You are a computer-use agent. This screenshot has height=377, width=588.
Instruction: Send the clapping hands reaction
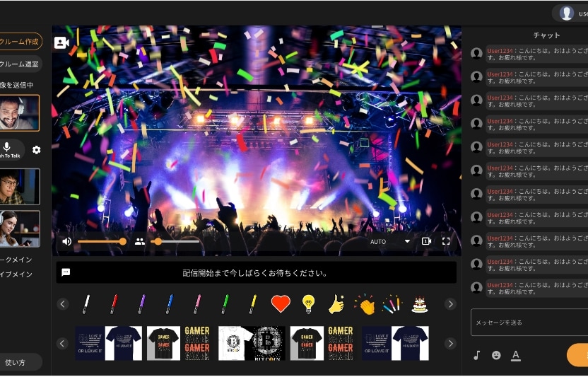pyautogui.click(x=365, y=304)
